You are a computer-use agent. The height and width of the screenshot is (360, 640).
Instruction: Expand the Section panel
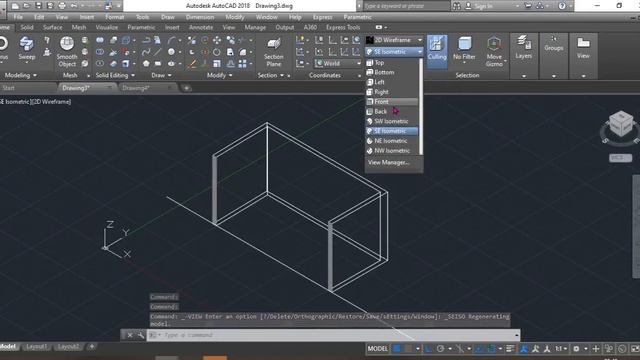click(271, 75)
